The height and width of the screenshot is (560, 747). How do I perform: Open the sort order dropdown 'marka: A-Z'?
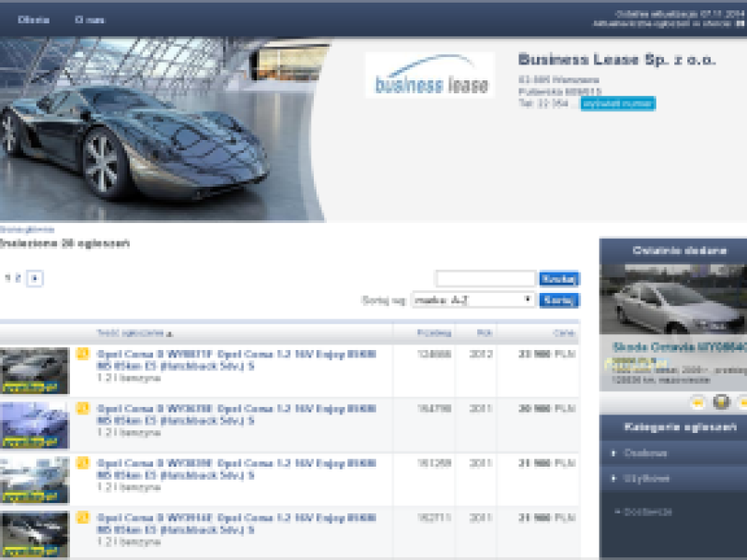[x=472, y=301]
